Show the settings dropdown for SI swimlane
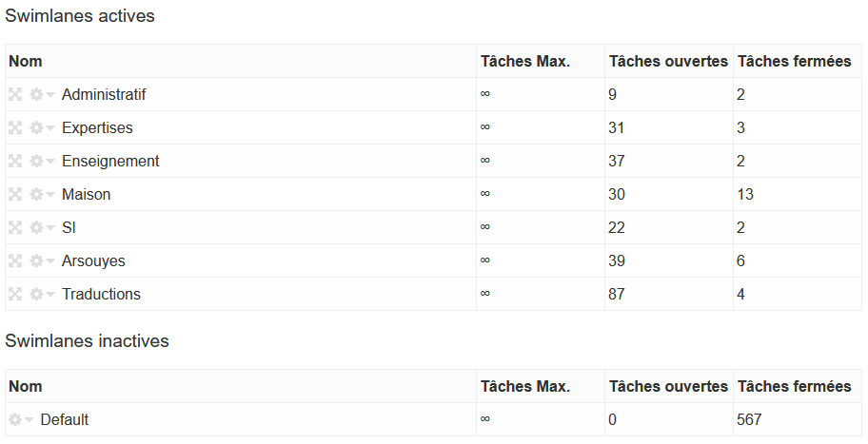 (x=42, y=228)
